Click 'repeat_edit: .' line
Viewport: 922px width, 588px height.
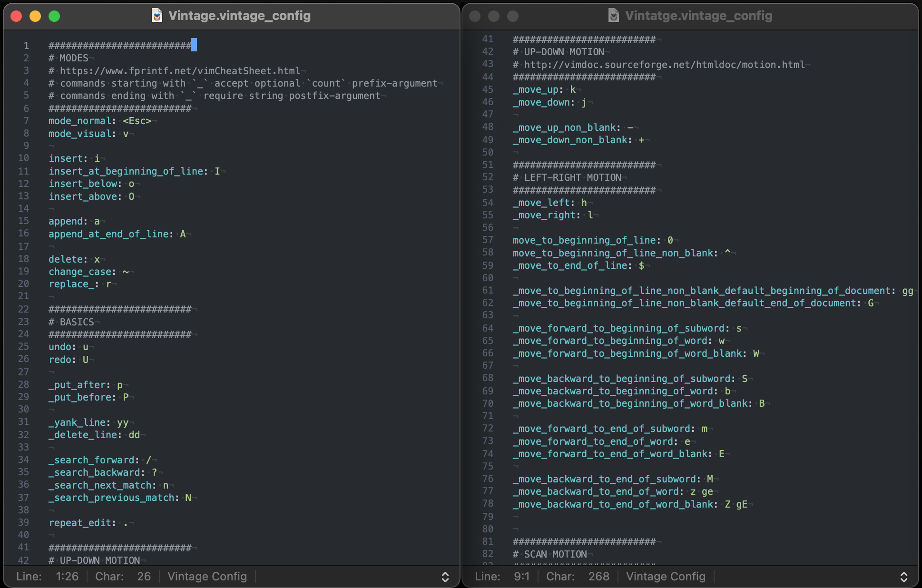coord(88,523)
